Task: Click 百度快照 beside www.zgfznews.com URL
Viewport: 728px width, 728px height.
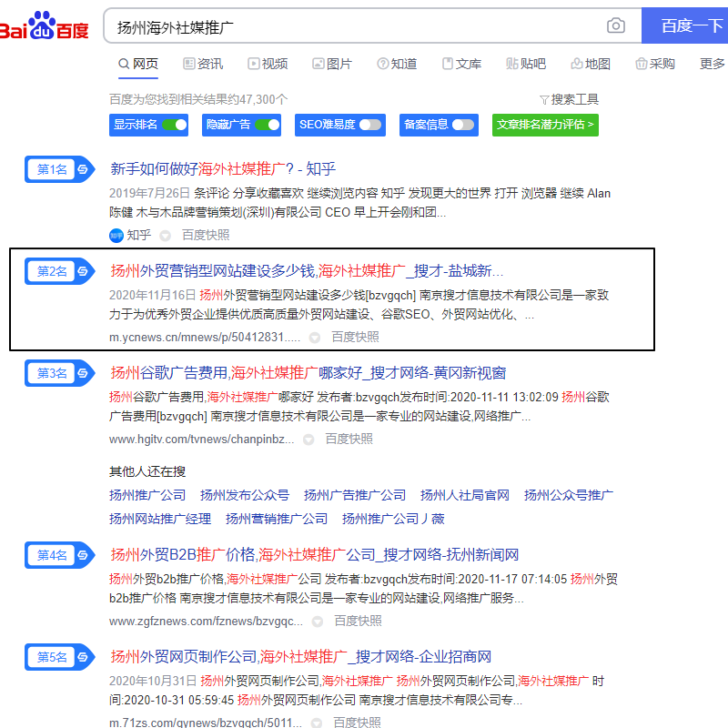Action: point(358,622)
